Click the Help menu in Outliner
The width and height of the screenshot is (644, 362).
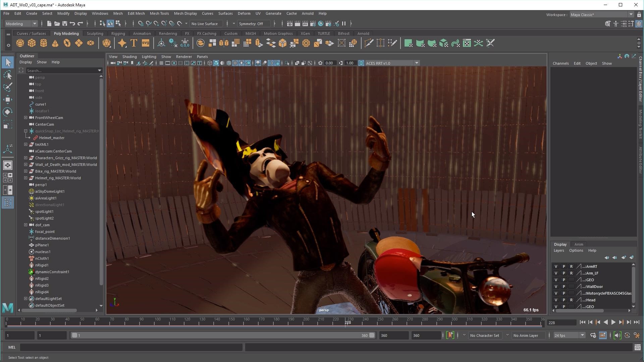point(55,62)
